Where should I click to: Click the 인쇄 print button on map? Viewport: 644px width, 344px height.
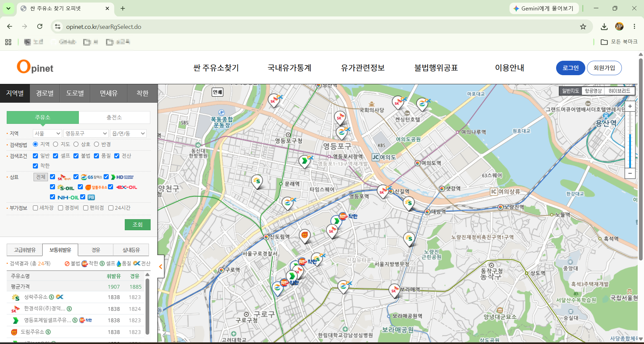point(218,92)
